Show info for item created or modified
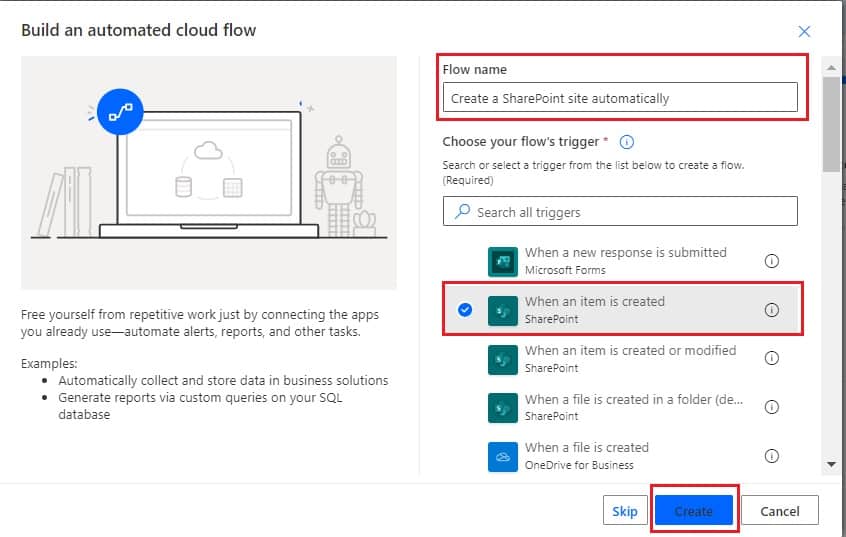 point(772,358)
